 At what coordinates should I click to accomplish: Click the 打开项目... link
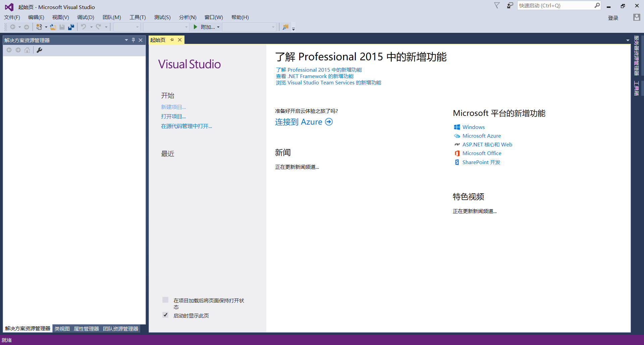(173, 116)
